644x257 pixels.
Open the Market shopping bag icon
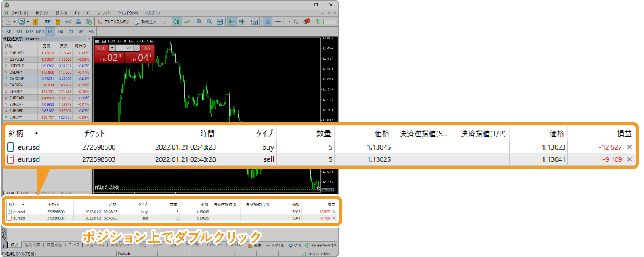point(58,22)
